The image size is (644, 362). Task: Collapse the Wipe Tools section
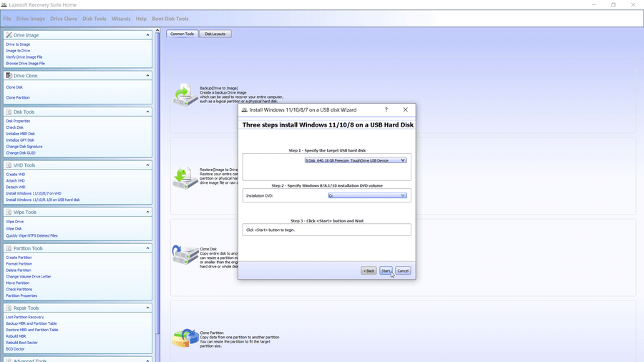tap(147, 212)
